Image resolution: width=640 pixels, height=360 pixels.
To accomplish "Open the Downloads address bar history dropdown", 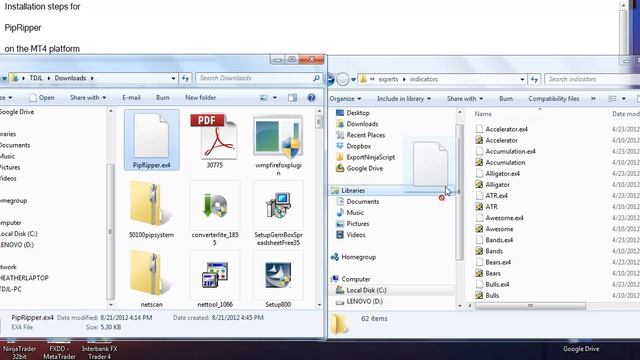I will (173, 78).
